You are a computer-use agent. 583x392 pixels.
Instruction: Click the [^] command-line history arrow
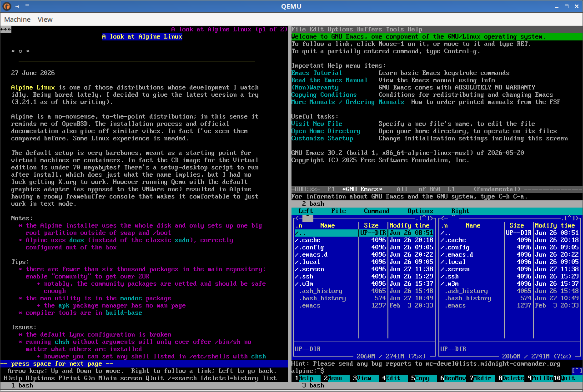click(577, 371)
